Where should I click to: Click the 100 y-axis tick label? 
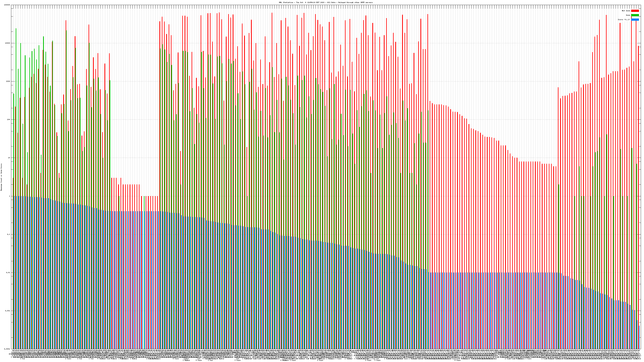(x=8, y=120)
